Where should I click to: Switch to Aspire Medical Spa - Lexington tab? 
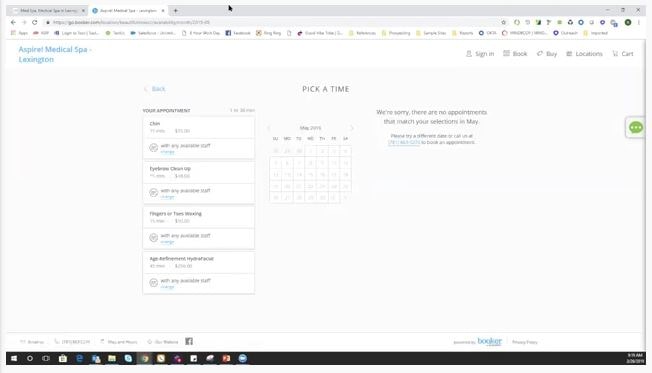[x=128, y=10]
